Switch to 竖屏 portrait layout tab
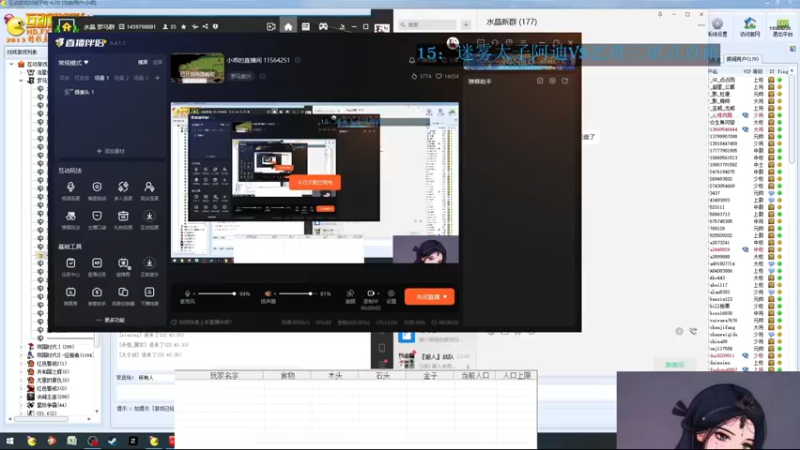 pyautogui.click(x=158, y=62)
